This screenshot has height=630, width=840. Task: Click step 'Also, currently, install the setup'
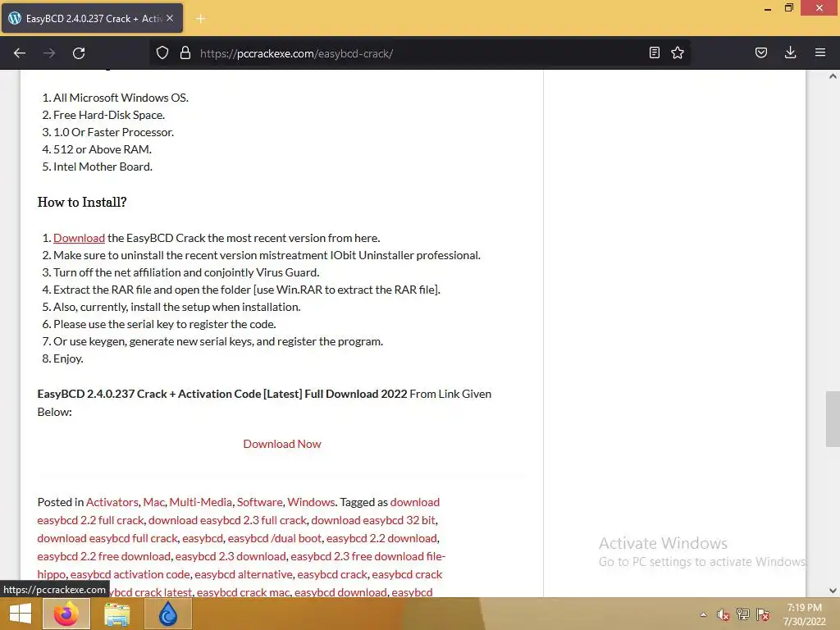tap(177, 307)
